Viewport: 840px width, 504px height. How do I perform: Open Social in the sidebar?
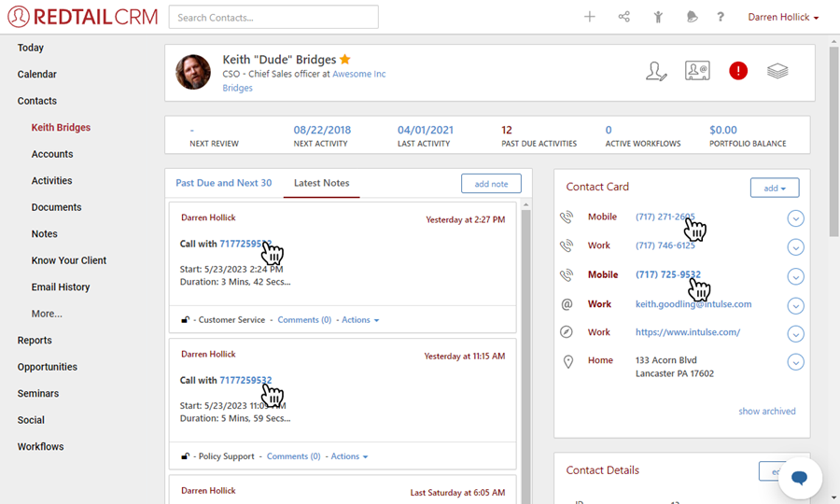point(31,420)
